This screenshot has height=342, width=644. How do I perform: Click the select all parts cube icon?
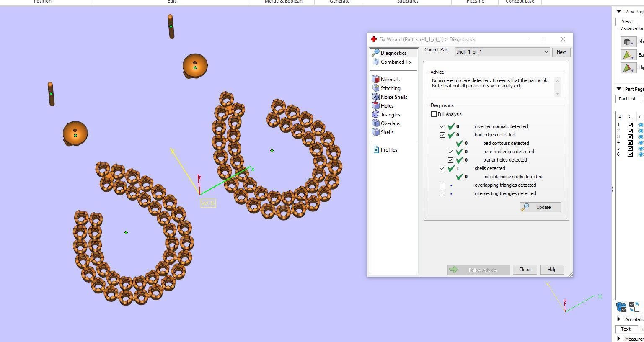tap(621, 307)
